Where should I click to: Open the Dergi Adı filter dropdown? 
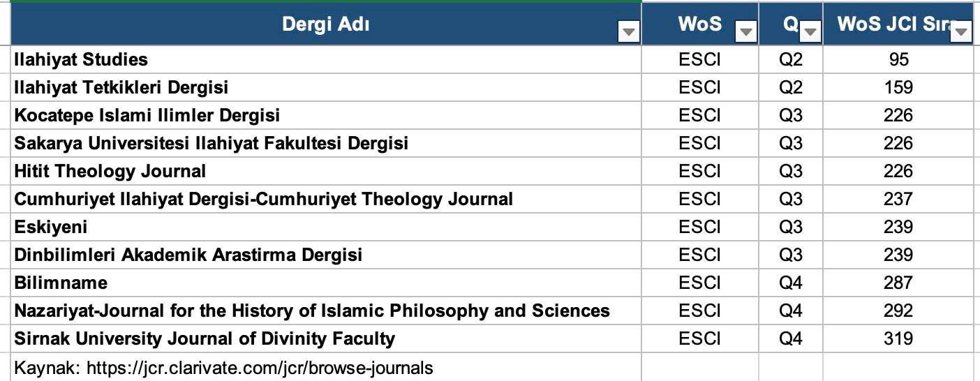(x=630, y=32)
